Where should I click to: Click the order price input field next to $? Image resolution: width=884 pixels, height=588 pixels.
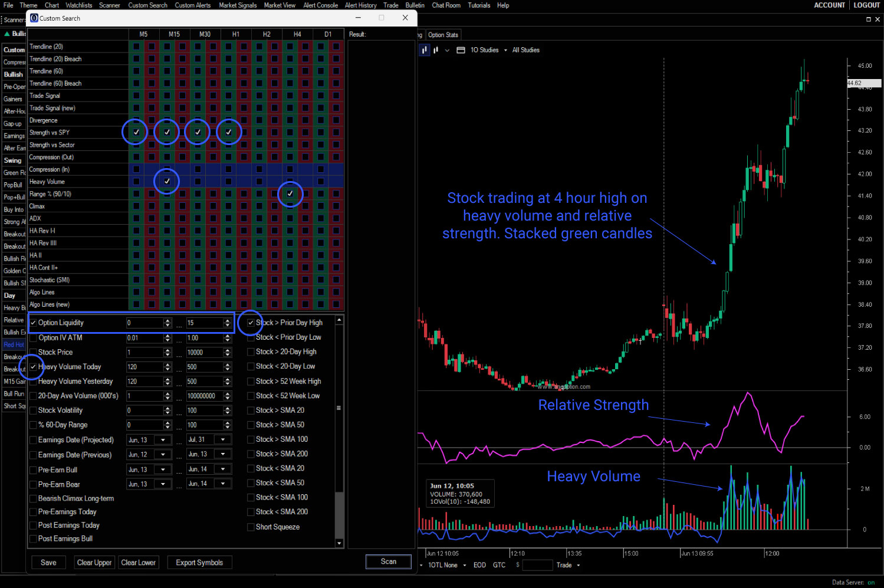(537, 565)
